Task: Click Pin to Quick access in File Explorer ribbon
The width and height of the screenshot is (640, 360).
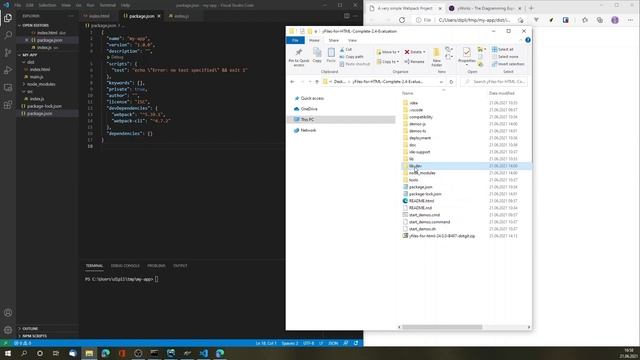Action: click(x=299, y=57)
